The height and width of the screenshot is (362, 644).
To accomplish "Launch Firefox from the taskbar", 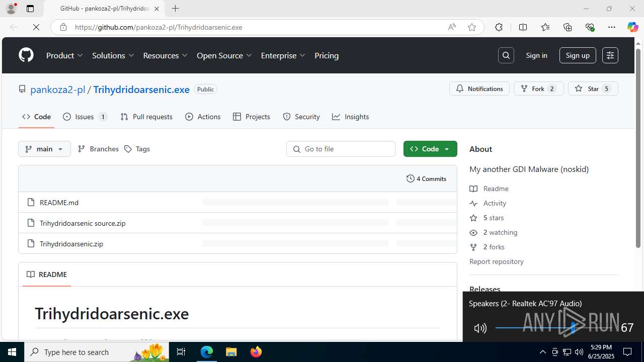I will [x=256, y=352].
